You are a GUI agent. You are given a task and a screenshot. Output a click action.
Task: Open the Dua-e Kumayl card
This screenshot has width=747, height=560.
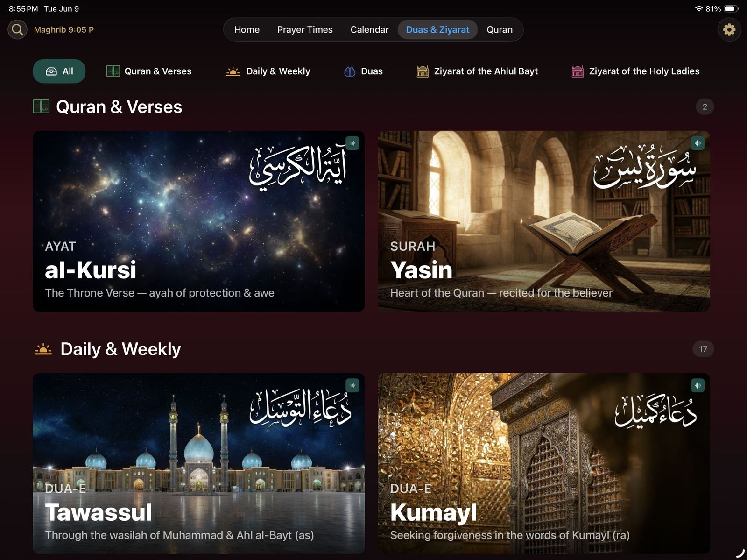tap(543, 463)
